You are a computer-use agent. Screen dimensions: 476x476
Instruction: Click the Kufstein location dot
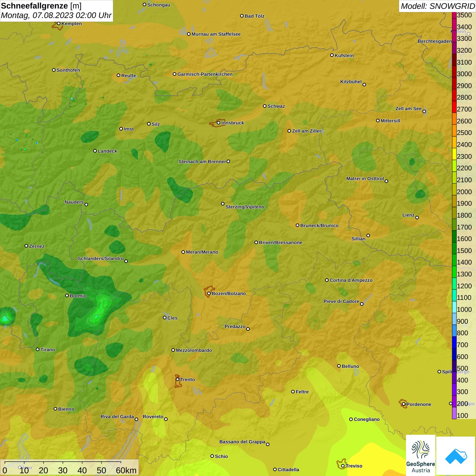pyautogui.click(x=332, y=55)
